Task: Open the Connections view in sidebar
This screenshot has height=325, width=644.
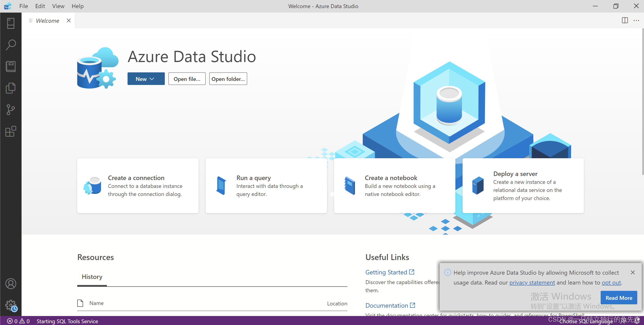Action: pos(11,23)
